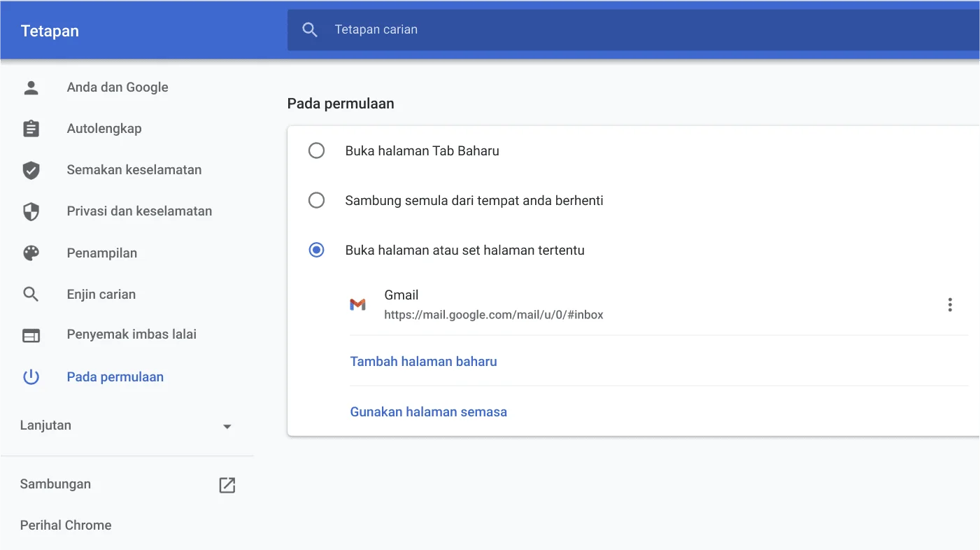Click the Pada permulaan power icon
Viewport: 980px width, 550px height.
(x=31, y=376)
